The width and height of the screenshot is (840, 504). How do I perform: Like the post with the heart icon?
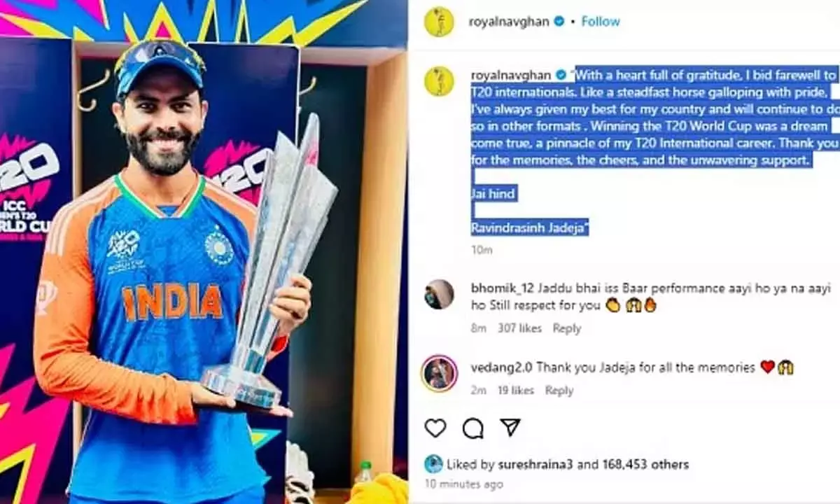pyautogui.click(x=435, y=428)
